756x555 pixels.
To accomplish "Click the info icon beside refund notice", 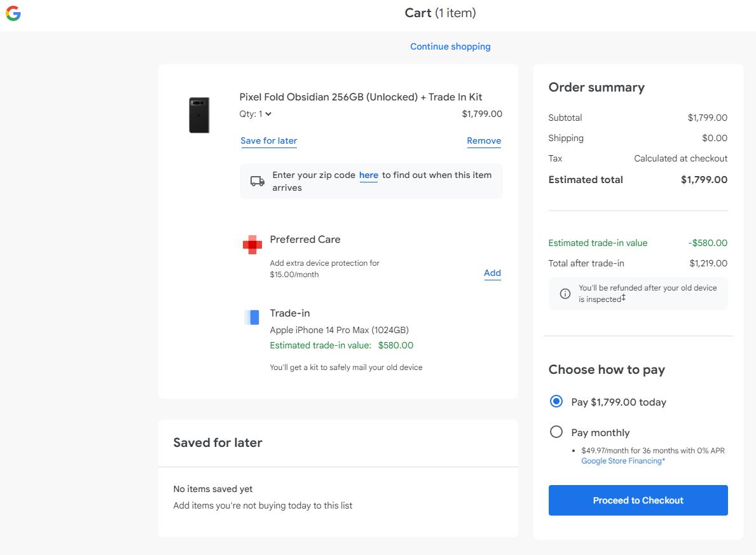I will [565, 294].
